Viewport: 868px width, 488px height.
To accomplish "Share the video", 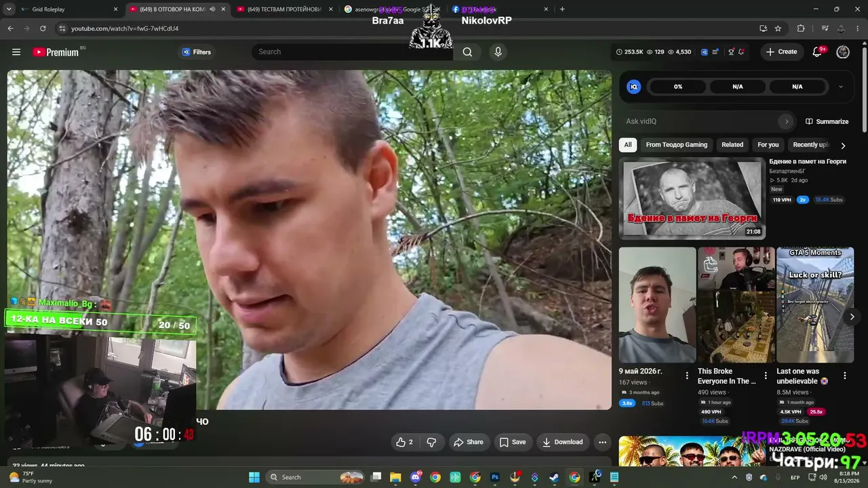I will pos(469,442).
